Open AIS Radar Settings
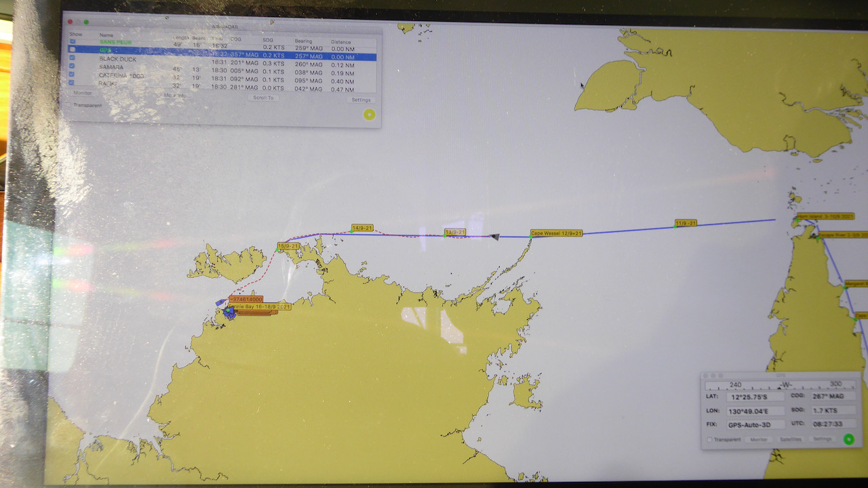 (x=361, y=100)
